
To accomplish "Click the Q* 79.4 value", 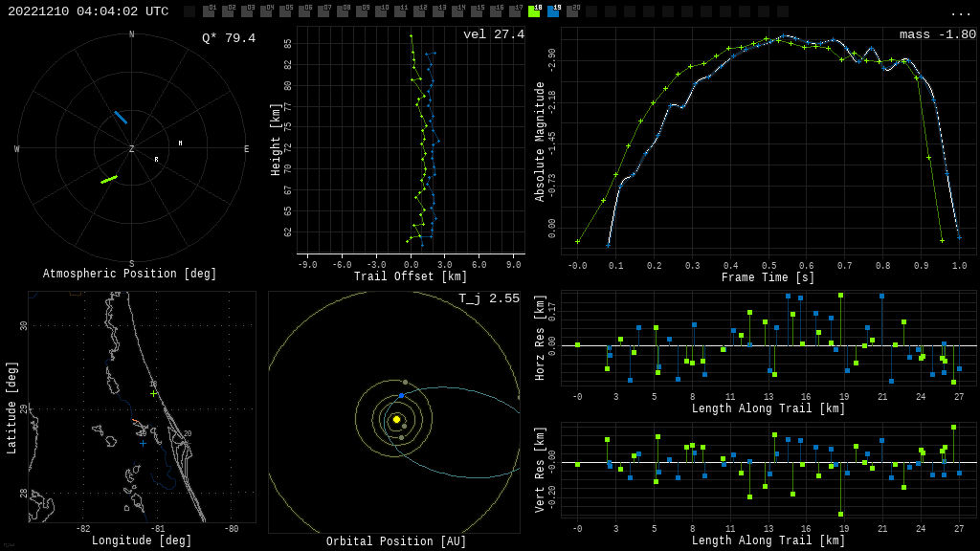I will click(x=228, y=38).
